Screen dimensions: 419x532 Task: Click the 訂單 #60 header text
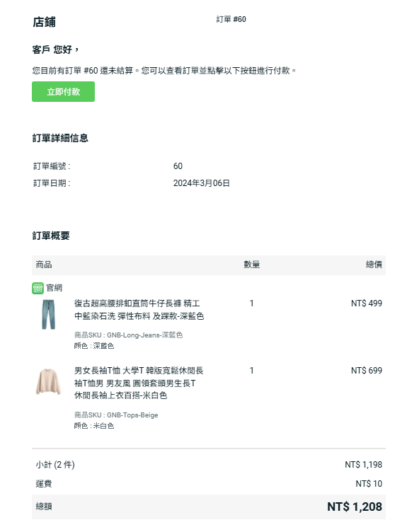[231, 19]
